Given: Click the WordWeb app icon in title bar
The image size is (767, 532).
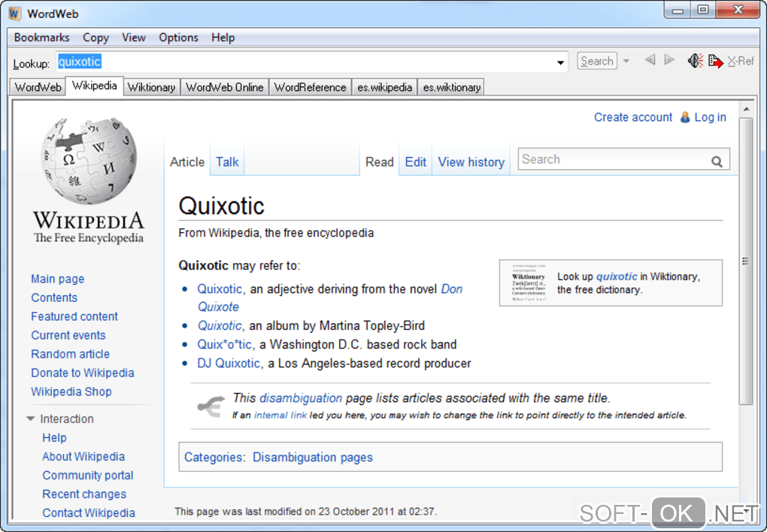Looking at the screenshot, I should click(x=15, y=14).
